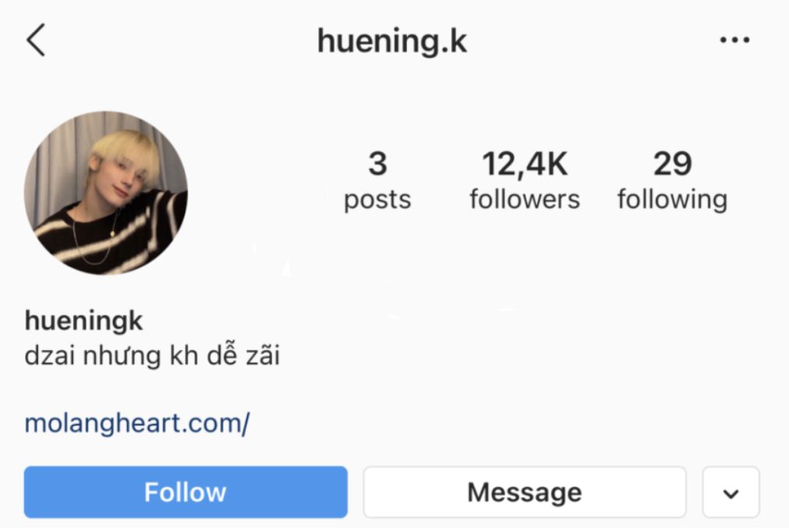Tap the 29 following number
This screenshot has width=789, height=532.
673,163
